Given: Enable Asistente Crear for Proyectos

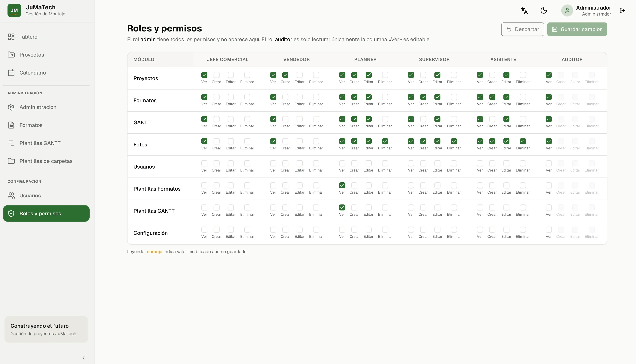Looking at the screenshot, I should click(x=492, y=75).
